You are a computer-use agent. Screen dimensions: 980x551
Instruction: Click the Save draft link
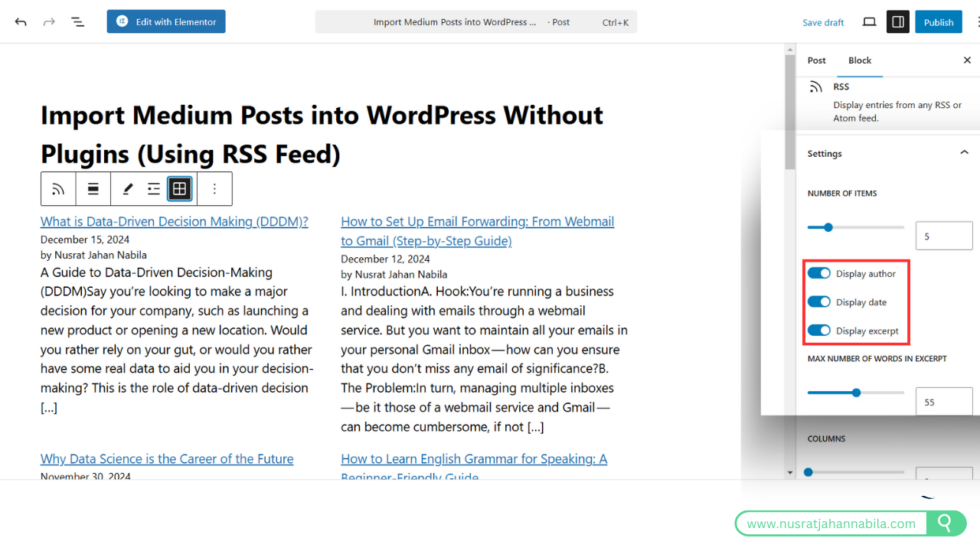(823, 22)
